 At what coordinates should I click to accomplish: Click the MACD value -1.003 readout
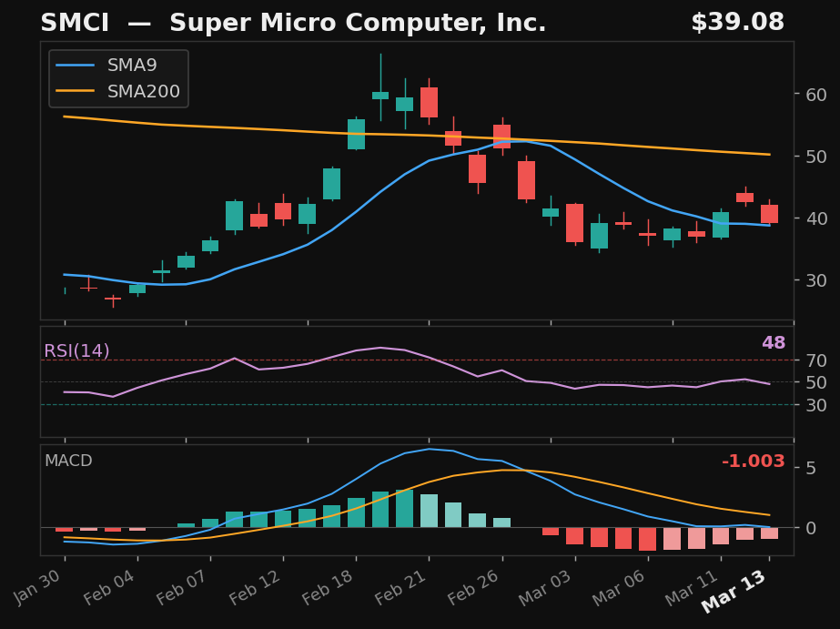click(754, 461)
